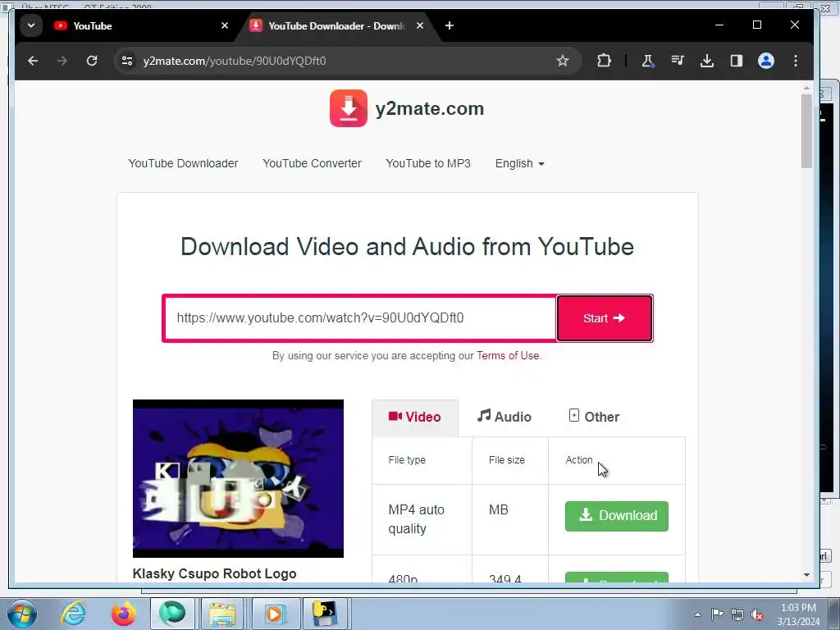The image size is (840, 630).
Task: Toggle the side panel icon
Action: (x=737, y=61)
